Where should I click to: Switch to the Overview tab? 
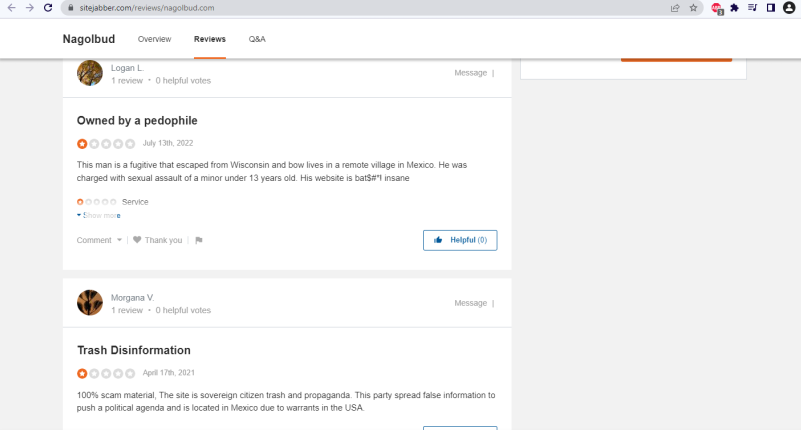tap(154, 39)
